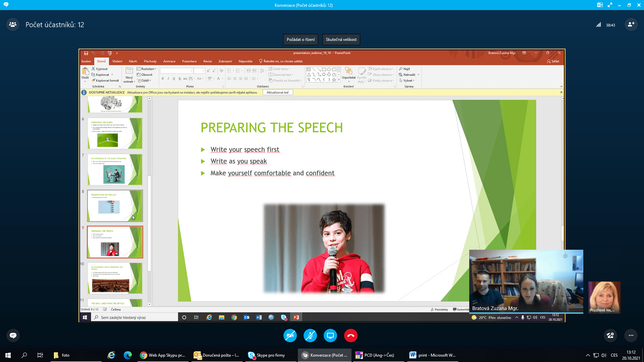Open Windows search magnifier icon
The width and height of the screenshot is (644, 362).
24,355
